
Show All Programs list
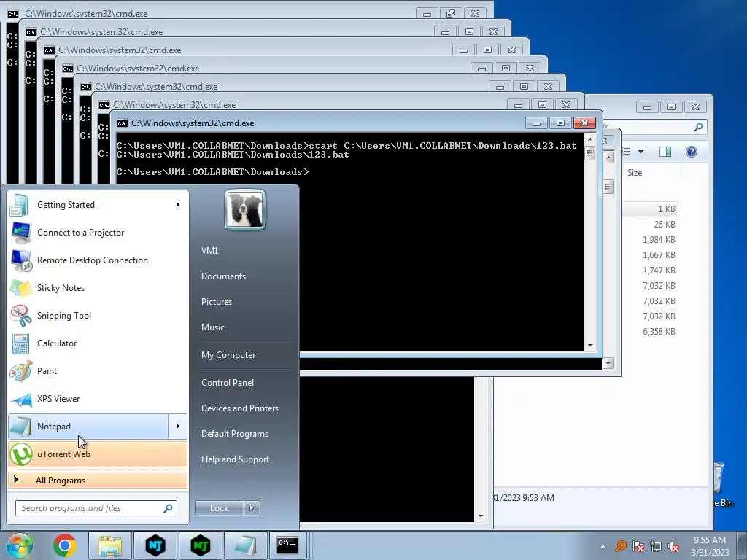[x=98, y=480]
